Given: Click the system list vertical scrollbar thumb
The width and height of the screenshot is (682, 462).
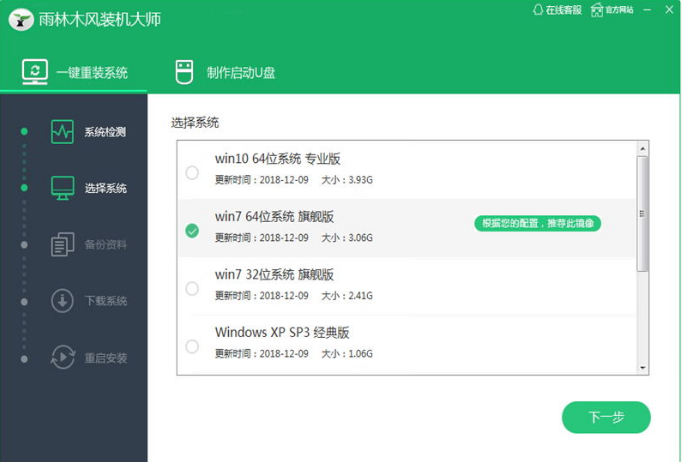Looking at the screenshot, I should (x=643, y=212).
